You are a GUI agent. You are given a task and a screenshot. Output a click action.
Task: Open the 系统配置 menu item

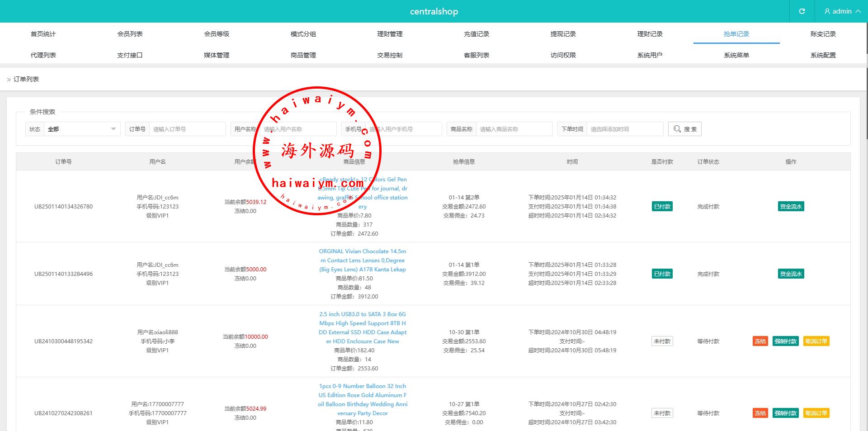tap(823, 55)
